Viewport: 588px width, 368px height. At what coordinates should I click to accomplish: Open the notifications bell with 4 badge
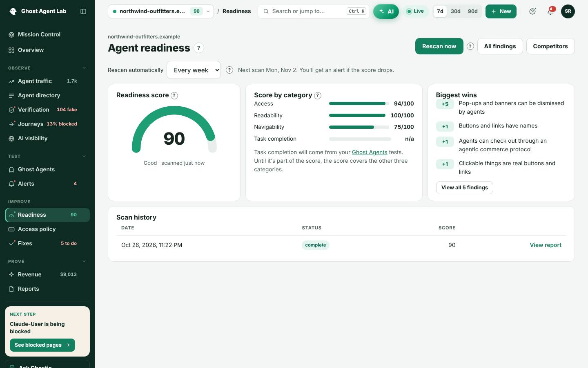point(550,11)
